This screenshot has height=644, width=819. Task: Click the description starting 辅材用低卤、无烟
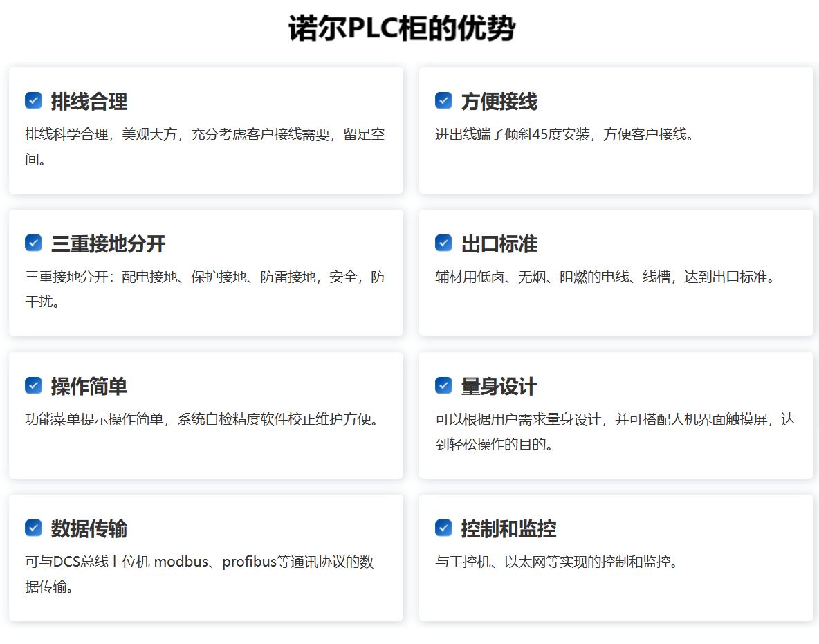coord(606,277)
